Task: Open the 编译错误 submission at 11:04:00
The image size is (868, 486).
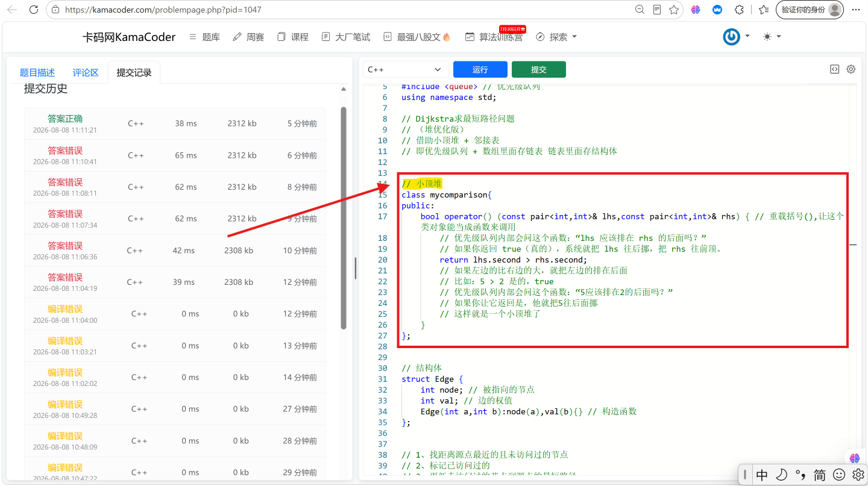Action: click(x=175, y=314)
